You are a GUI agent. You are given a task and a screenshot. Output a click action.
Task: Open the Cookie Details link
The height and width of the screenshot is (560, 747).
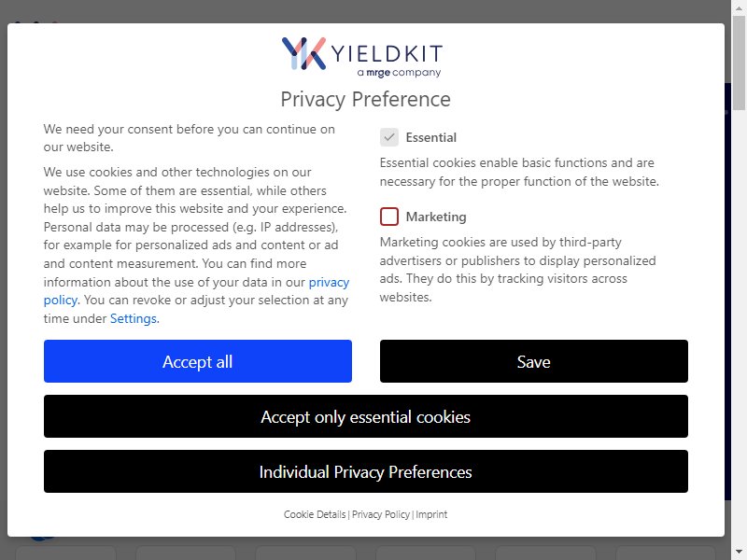tap(315, 514)
